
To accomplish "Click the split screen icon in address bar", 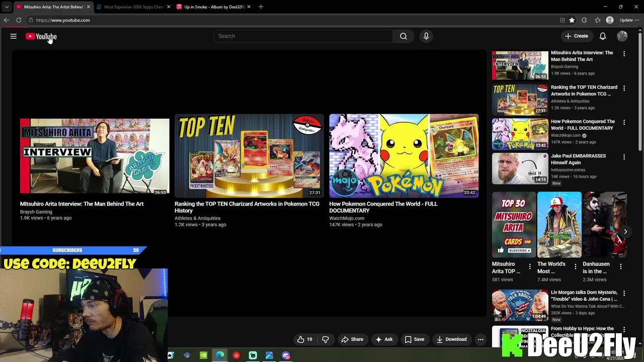I will 562,20.
